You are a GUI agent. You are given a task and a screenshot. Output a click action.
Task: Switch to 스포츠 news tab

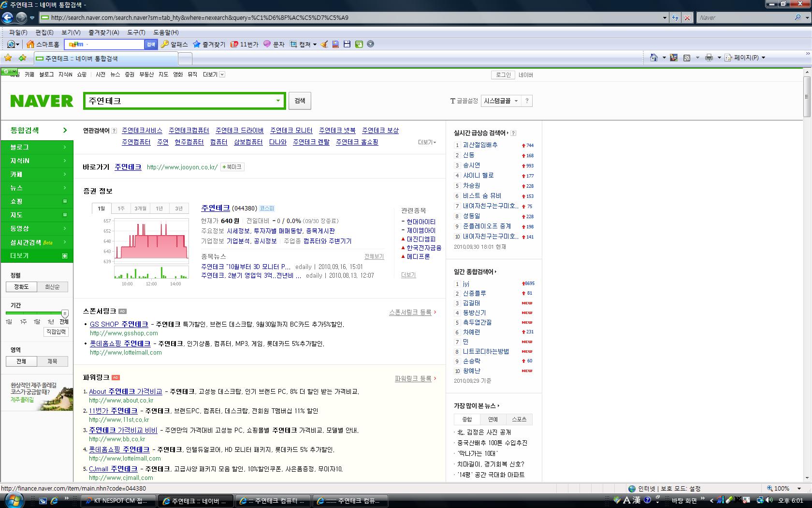point(519,419)
